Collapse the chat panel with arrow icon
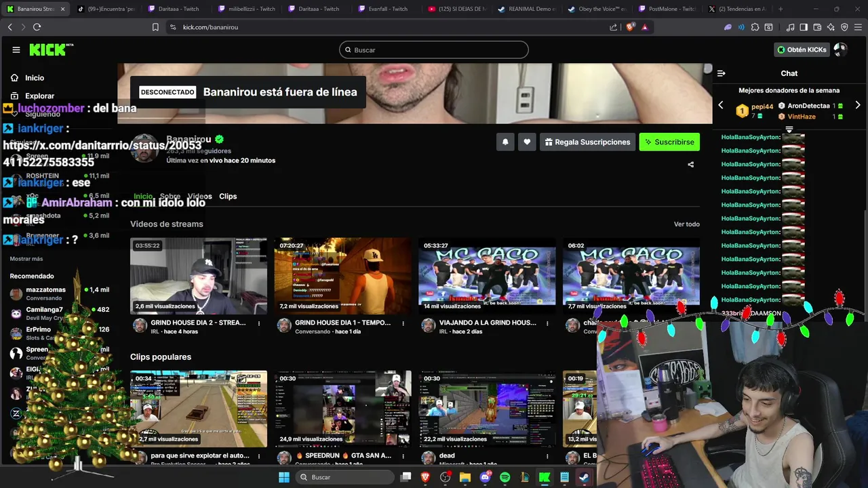The width and height of the screenshot is (868, 488). [x=722, y=73]
